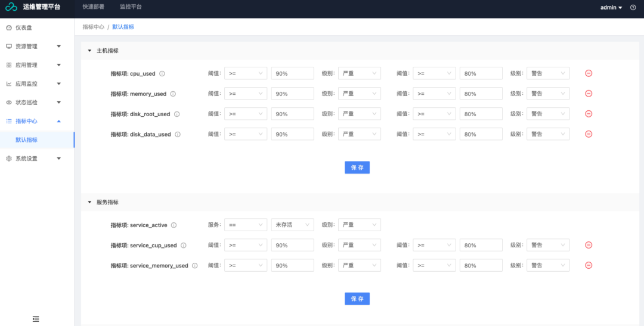This screenshot has width=644, height=326.
Task: Remove the service_memory_used row with the red minus icon
Action: click(589, 265)
